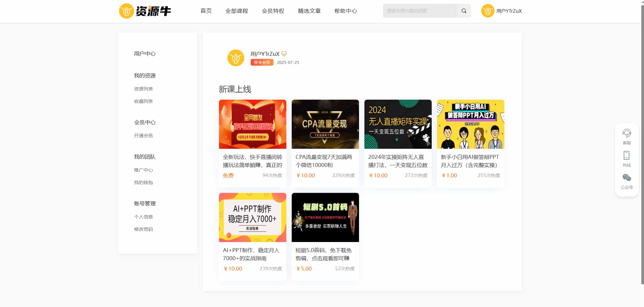Open the 推广中心 promotion center

(x=143, y=170)
